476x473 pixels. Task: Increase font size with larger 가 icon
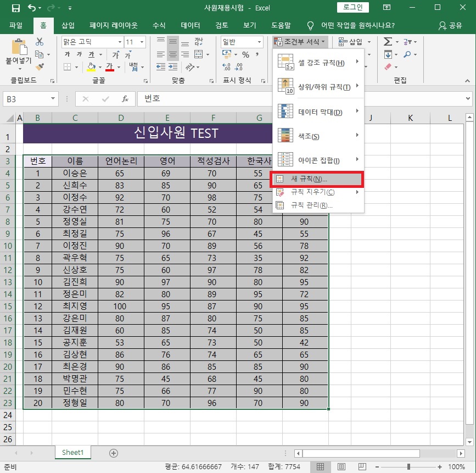tap(116, 55)
